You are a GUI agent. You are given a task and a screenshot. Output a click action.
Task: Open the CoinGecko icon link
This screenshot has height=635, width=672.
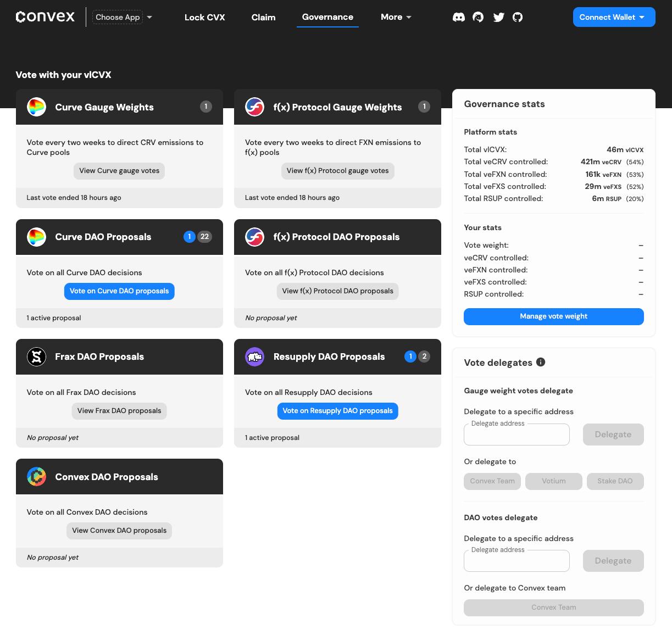coord(478,17)
